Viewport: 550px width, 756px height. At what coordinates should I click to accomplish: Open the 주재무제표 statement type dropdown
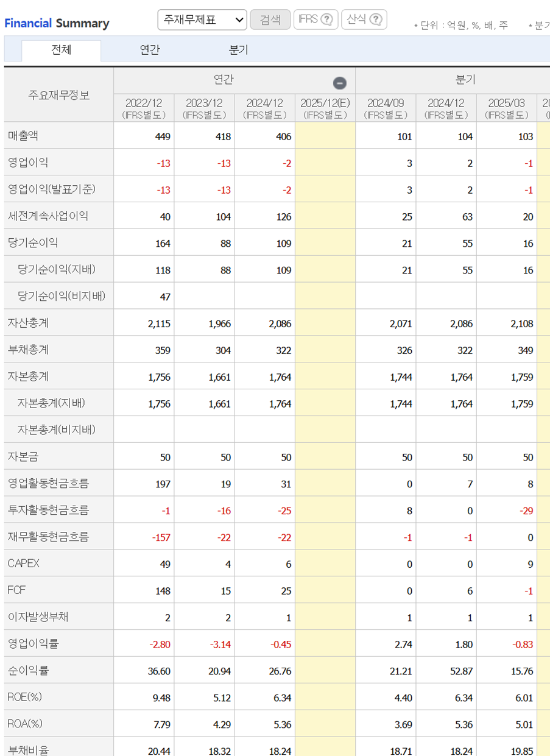click(201, 19)
